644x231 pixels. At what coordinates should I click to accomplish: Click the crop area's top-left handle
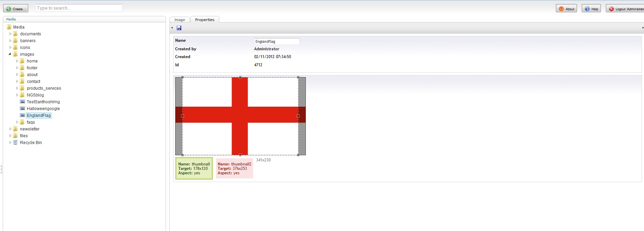pos(183,77)
